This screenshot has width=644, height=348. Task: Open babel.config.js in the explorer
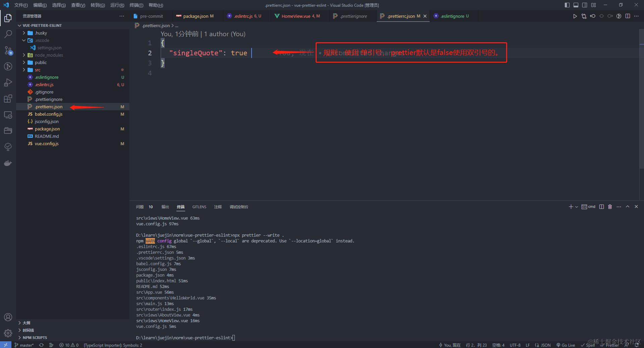tap(48, 114)
